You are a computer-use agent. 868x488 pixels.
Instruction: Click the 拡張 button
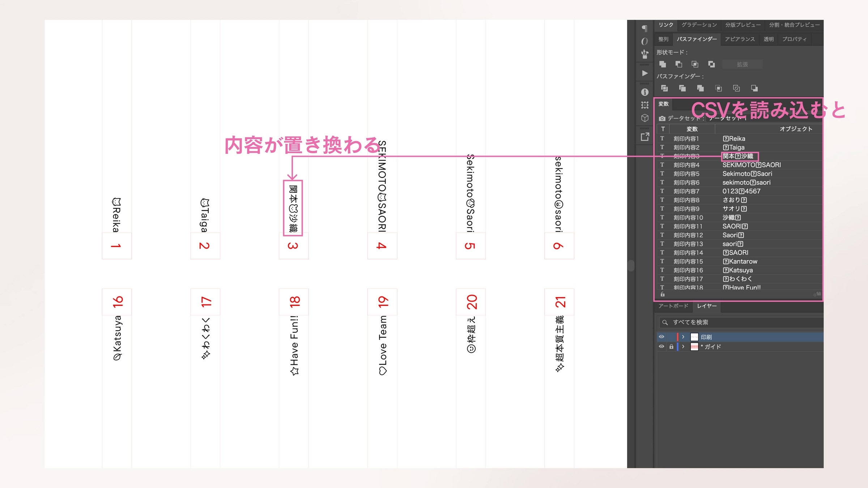coord(742,64)
